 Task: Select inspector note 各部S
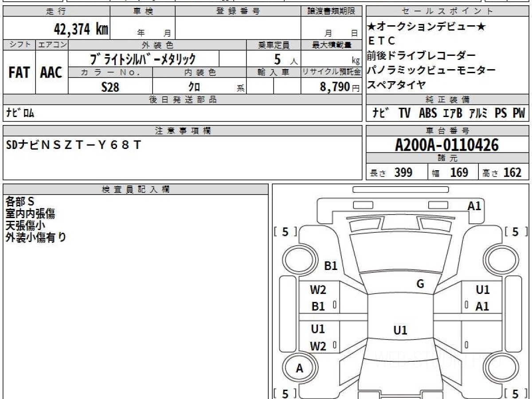pos(20,202)
